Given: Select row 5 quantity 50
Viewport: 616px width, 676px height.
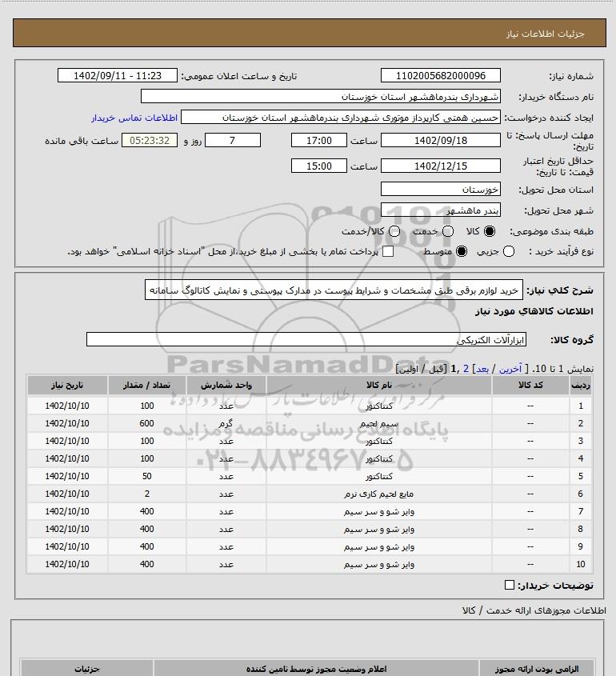Looking at the screenshot, I should [147, 476].
